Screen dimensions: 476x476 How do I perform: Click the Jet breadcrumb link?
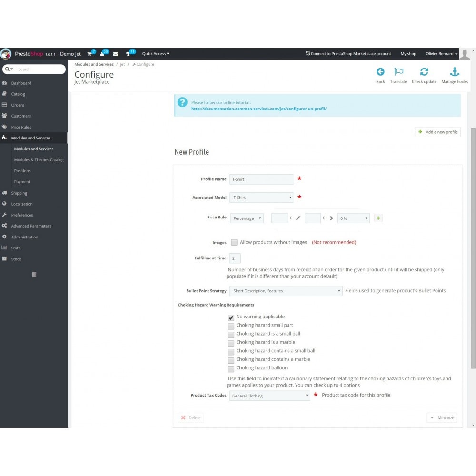[122, 64]
